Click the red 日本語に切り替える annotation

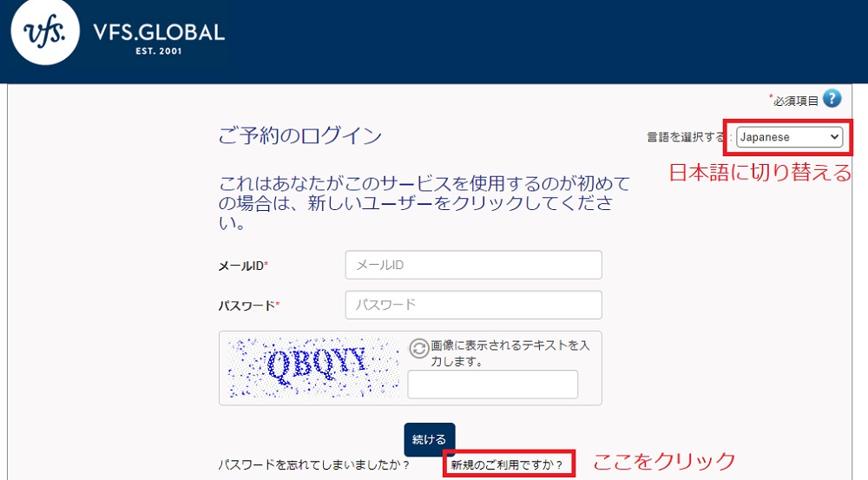pos(760,173)
